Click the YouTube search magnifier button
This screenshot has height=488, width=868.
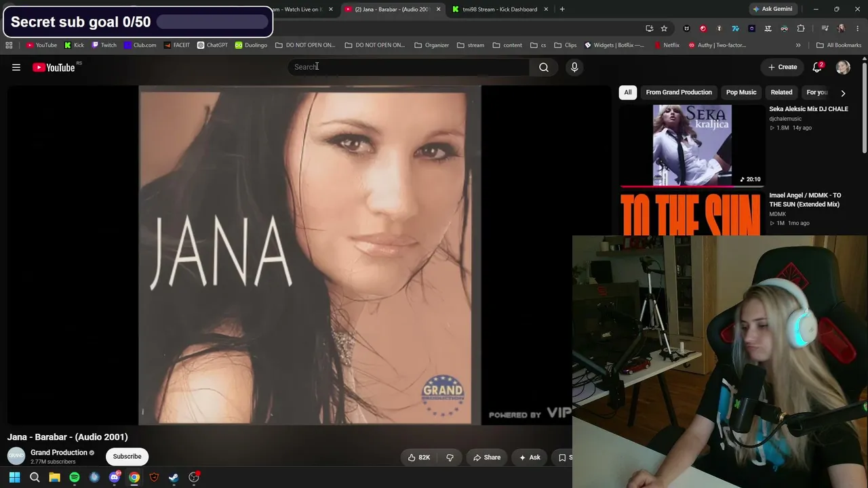coord(543,67)
